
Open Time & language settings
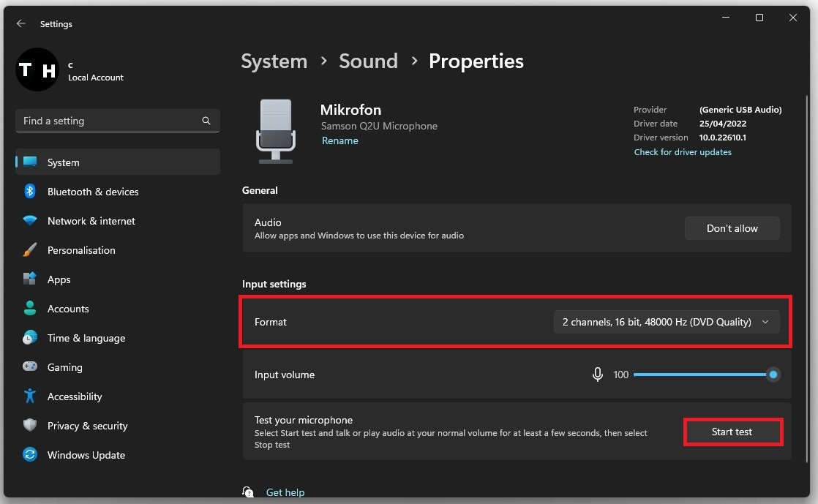[86, 338]
